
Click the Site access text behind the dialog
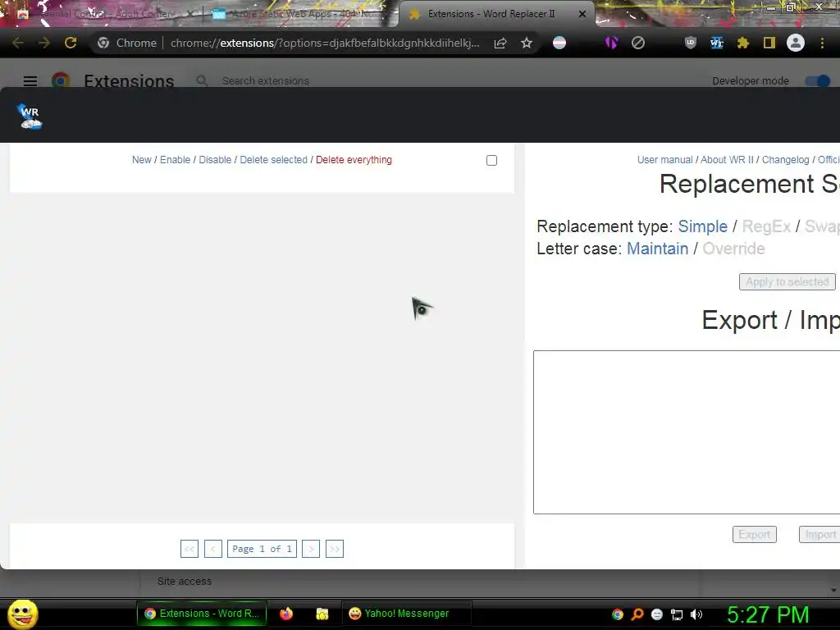coord(185,582)
